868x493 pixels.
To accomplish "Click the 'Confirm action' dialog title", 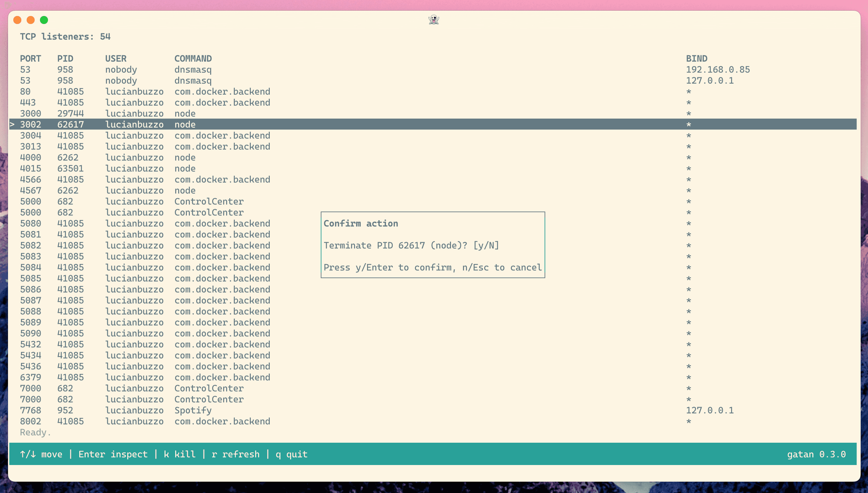I will [360, 224].
